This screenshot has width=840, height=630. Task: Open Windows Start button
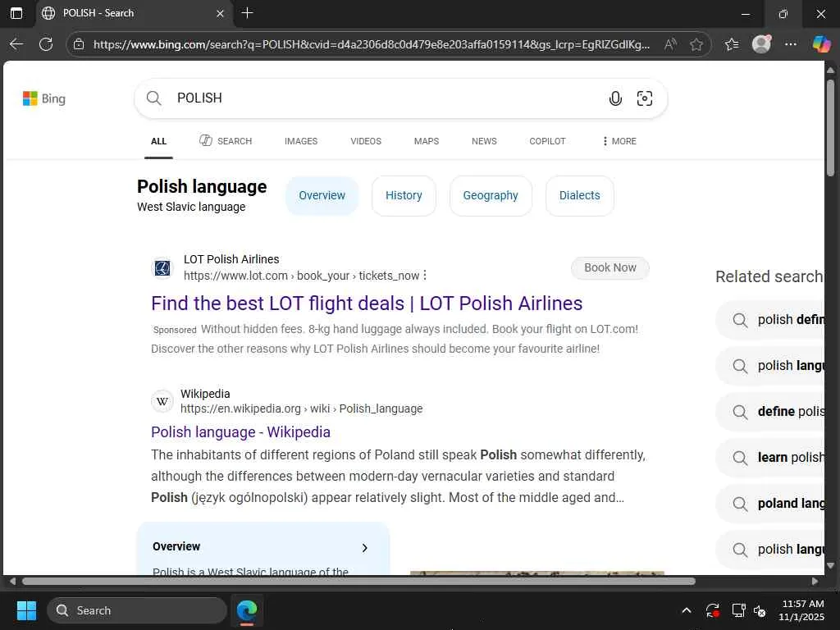point(26,610)
